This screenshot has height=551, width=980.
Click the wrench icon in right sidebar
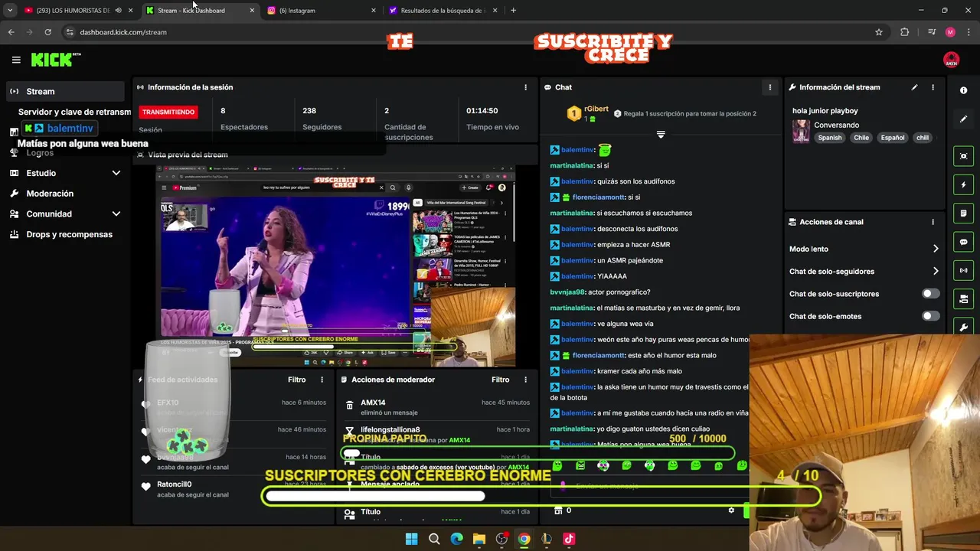[963, 327]
